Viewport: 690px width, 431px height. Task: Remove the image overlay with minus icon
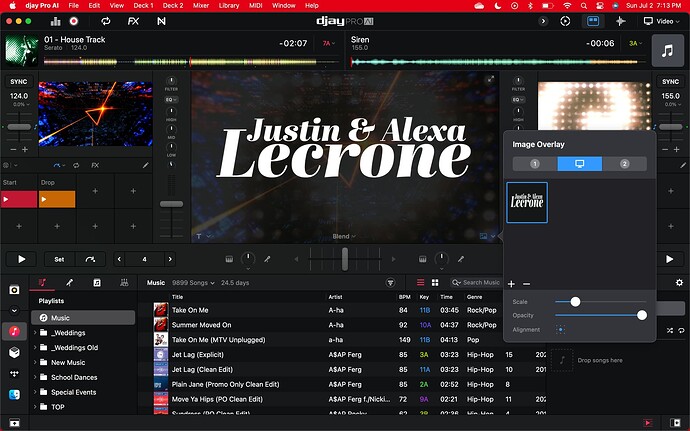coord(526,284)
